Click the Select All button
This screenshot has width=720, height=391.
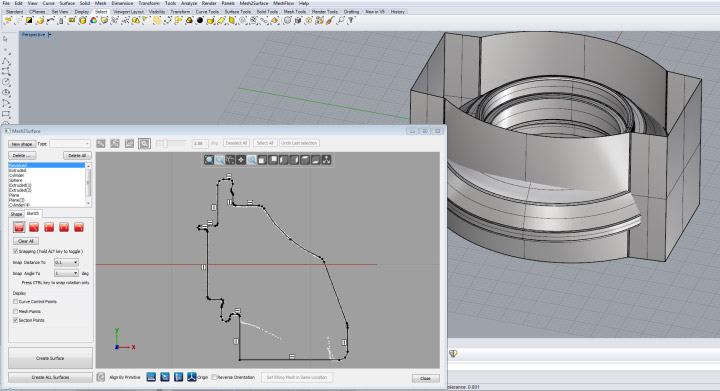coord(265,143)
